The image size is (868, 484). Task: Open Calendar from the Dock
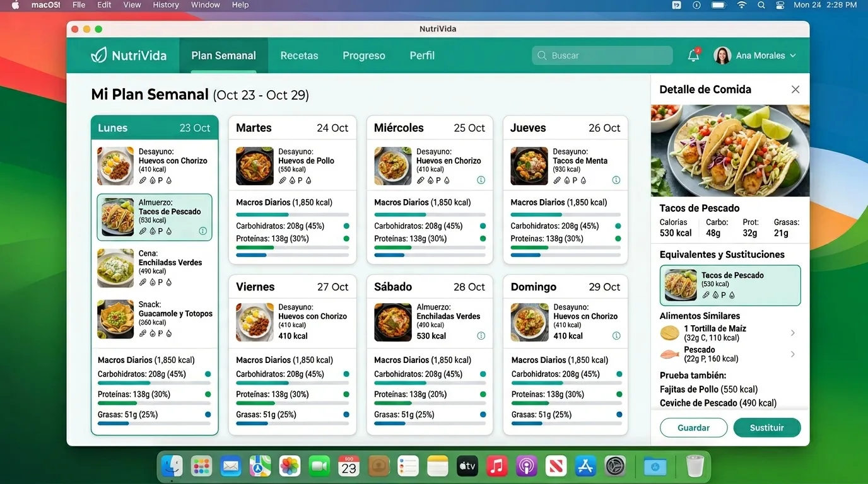point(348,466)
